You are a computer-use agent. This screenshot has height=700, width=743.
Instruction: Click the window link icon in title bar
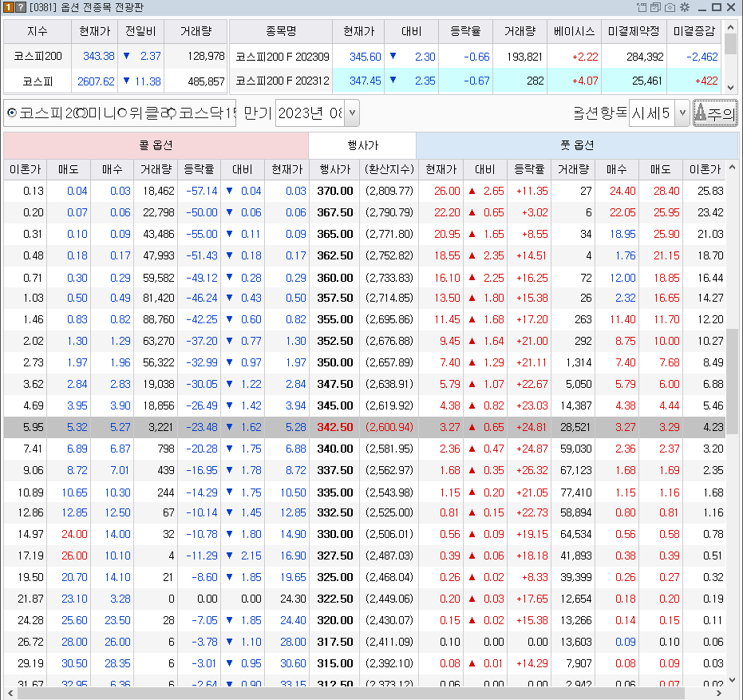(x=642, y=7)
